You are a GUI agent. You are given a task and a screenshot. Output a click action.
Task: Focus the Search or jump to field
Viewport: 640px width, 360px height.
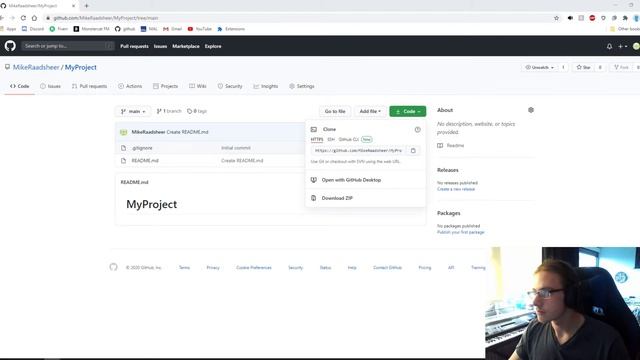(68, 46)
